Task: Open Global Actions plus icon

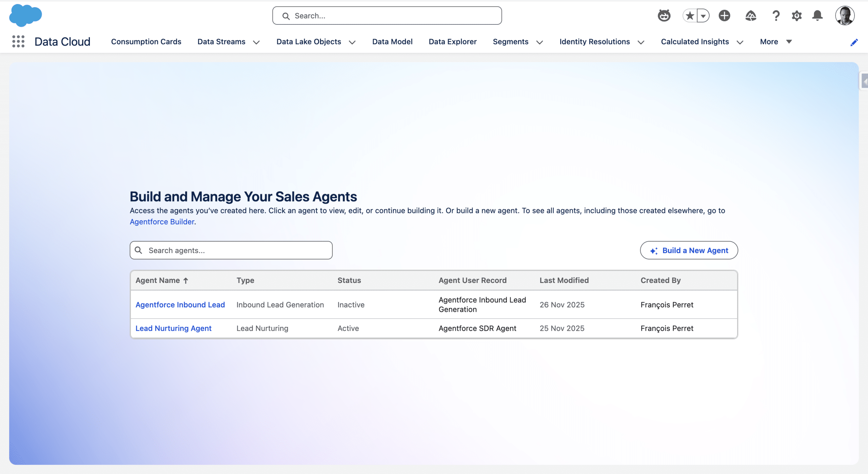Action: (x=724, y=16)
